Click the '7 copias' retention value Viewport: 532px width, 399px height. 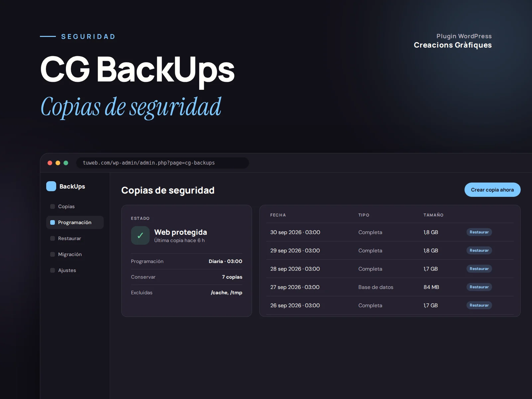[x=232, y=277]
